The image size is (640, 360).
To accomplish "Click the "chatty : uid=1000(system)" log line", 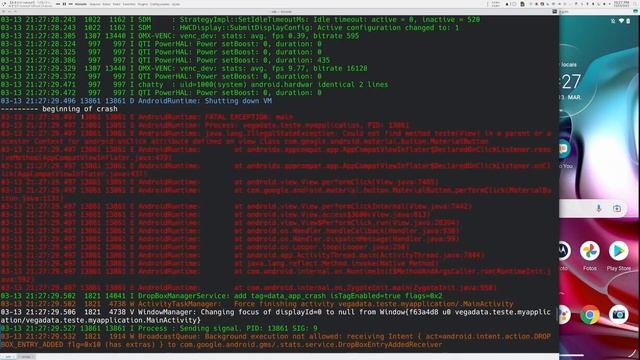I will (194, 84).
